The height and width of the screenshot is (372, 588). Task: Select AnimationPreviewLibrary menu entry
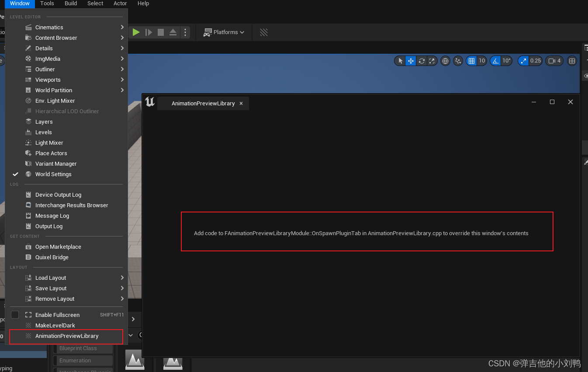(x=66, y=336)
